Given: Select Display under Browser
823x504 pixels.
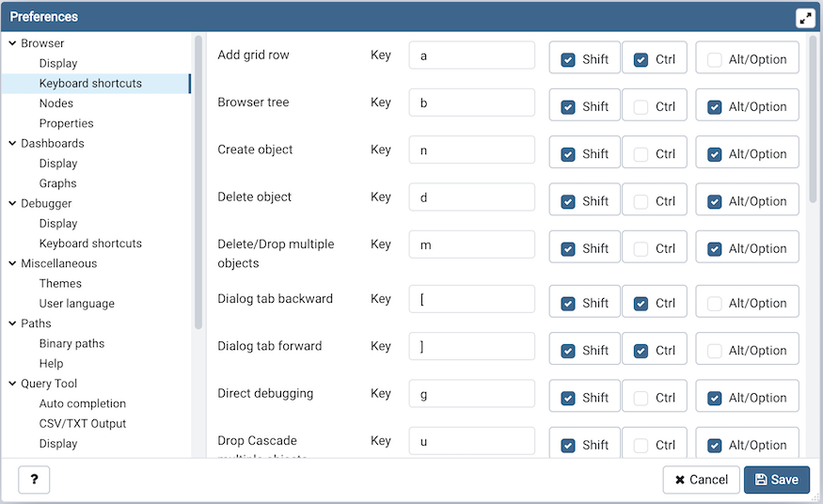Looking at the screenshot, I should tap(58, 63).
